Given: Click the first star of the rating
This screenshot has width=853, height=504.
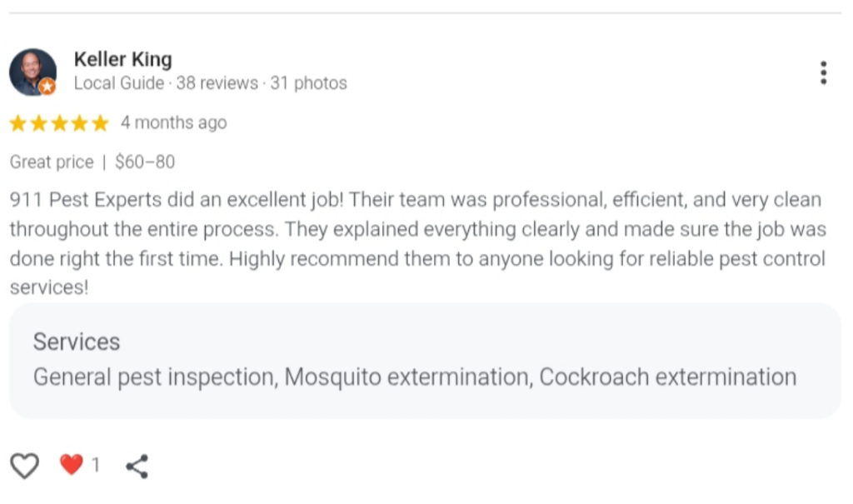Looking at the screenshot, I should [17, 122].
